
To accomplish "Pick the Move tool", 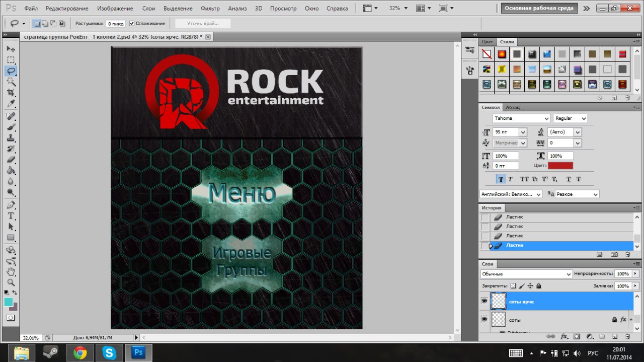I will tap(11, 49).
